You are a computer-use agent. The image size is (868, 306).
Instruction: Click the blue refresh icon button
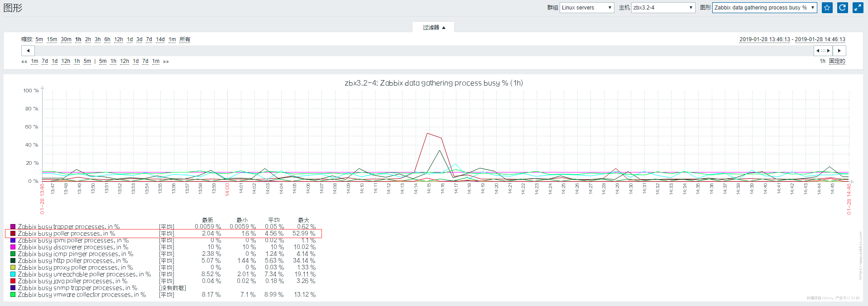(x=843, y=8)
